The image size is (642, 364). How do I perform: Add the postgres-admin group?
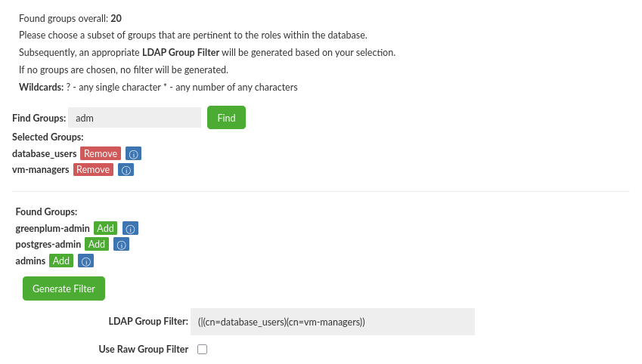(x=97, y=244)
